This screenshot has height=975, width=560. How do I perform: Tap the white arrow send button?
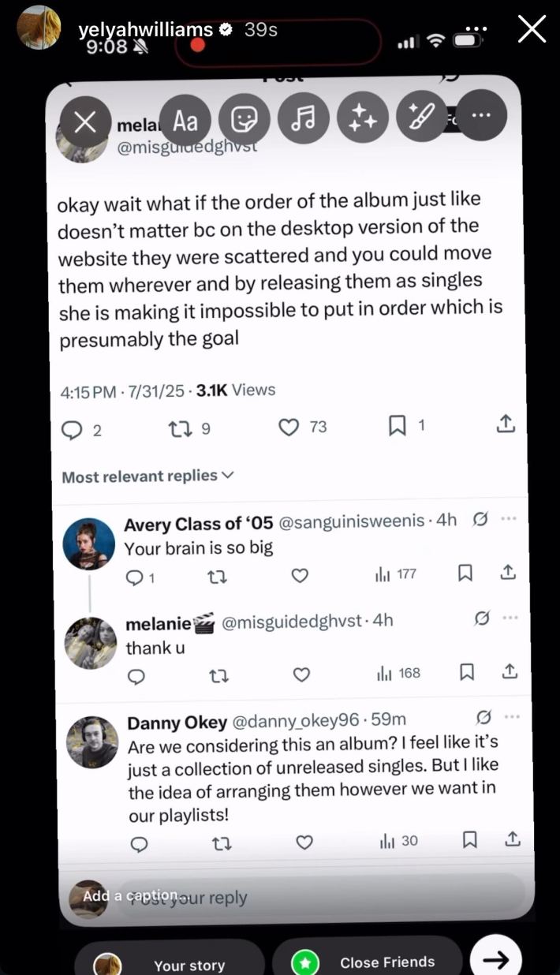495,959
